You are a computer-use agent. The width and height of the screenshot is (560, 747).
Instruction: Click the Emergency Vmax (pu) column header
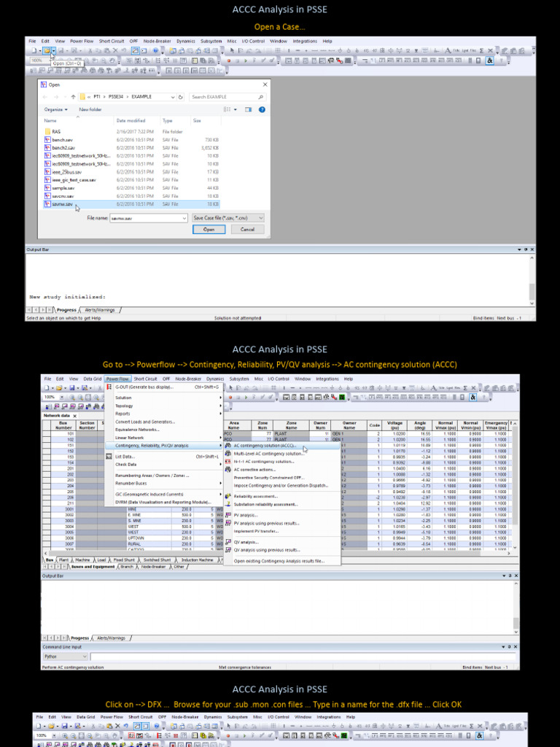coord(496,425)
